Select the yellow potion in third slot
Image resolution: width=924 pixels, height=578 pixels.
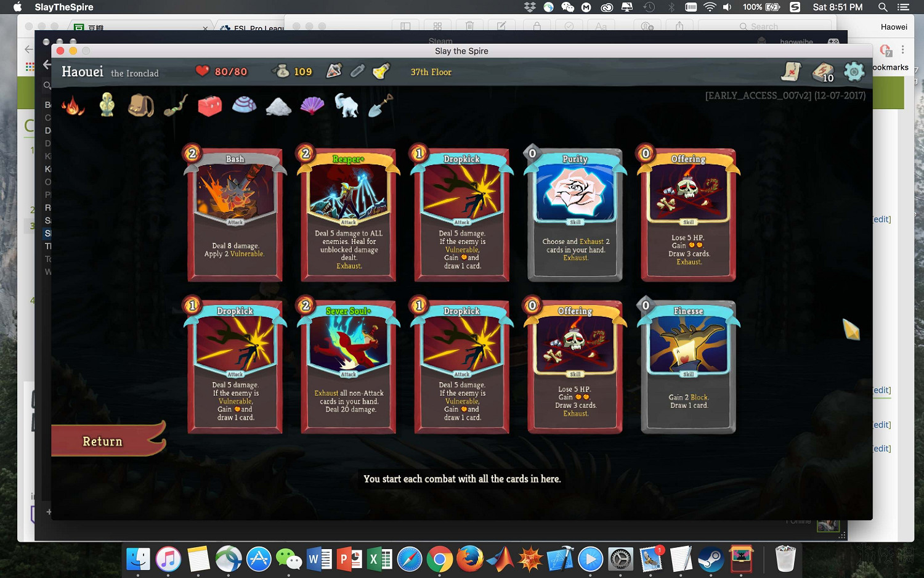point(381,71)
